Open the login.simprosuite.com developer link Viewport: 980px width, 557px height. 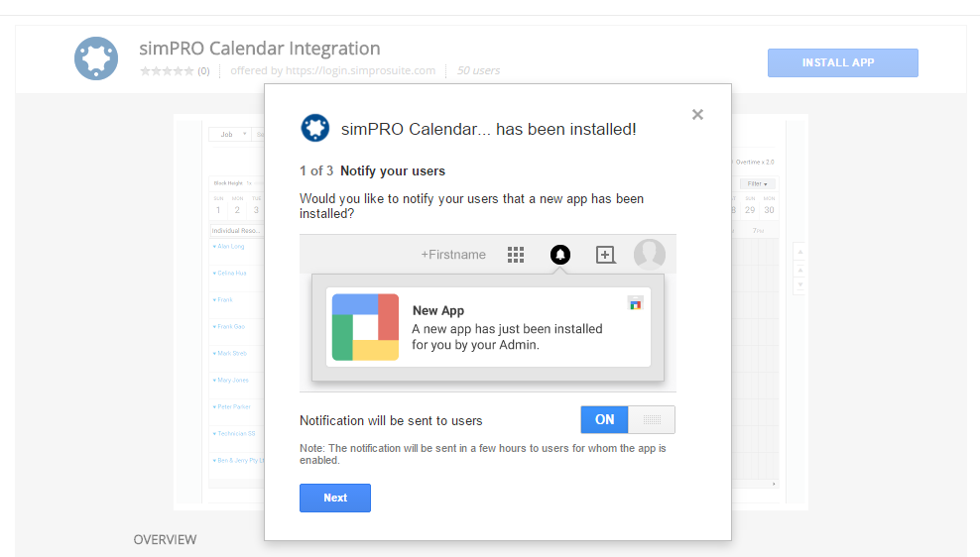click(x=360, y=70)
